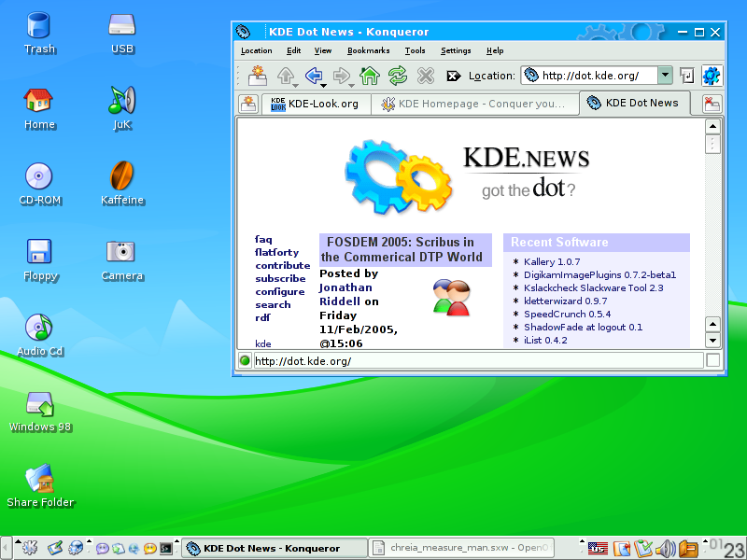Click the KDE gear throbber icon
Screen dimensions: 747x560
712,76
